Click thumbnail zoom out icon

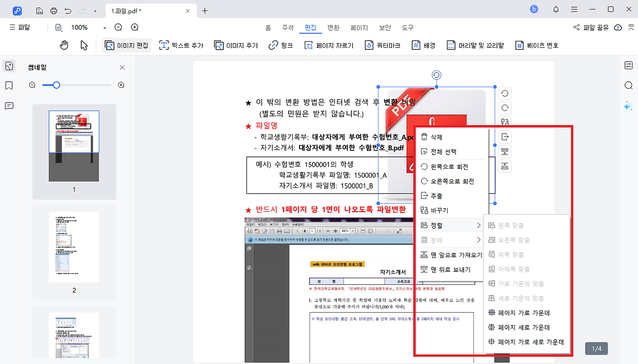[x=32, y=85]
